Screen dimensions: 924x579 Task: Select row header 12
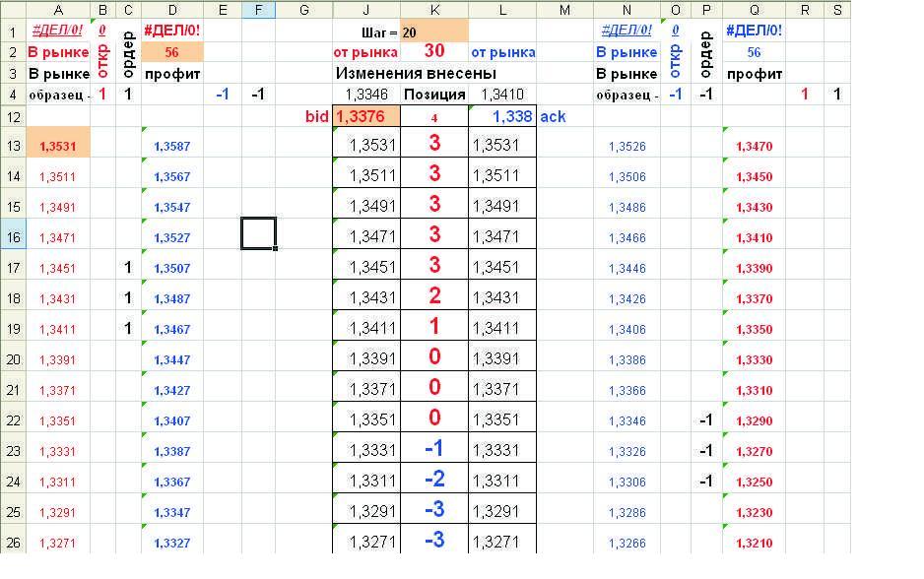point(13,116)
